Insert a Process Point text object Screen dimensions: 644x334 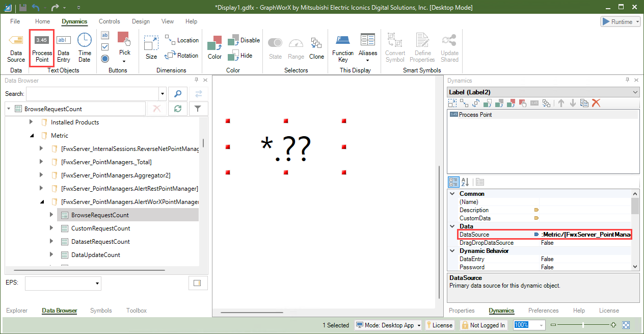[42, 48]
